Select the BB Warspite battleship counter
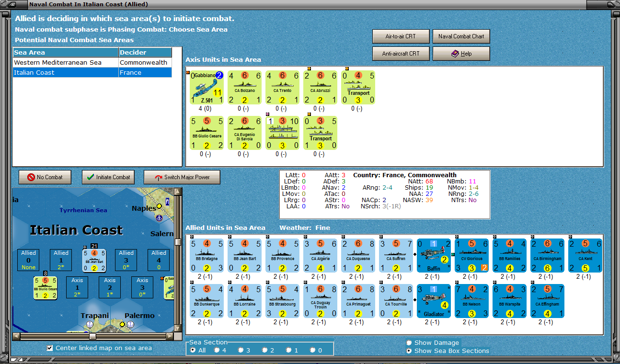 pos(510,301)
